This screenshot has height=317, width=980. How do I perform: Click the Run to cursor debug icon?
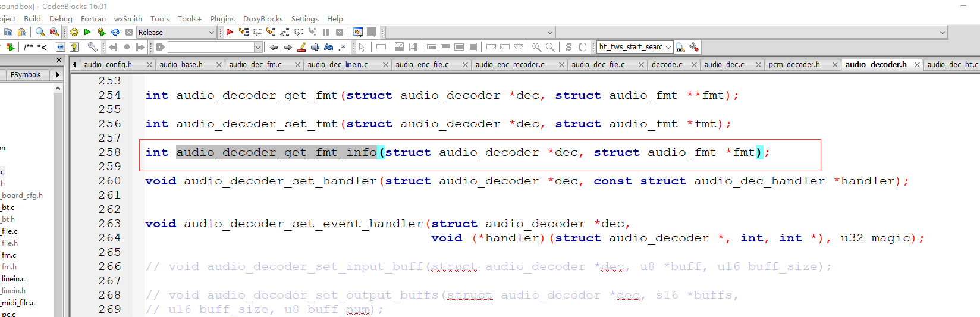click(x=244, y=32)
